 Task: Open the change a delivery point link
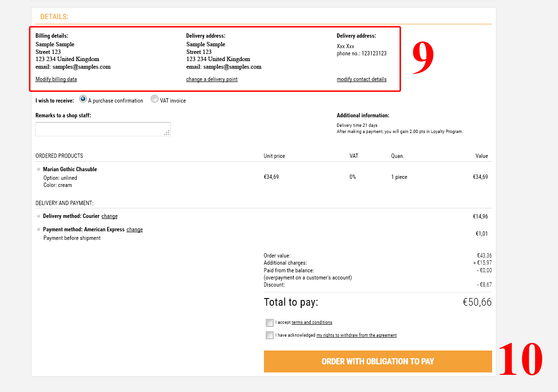211,79
